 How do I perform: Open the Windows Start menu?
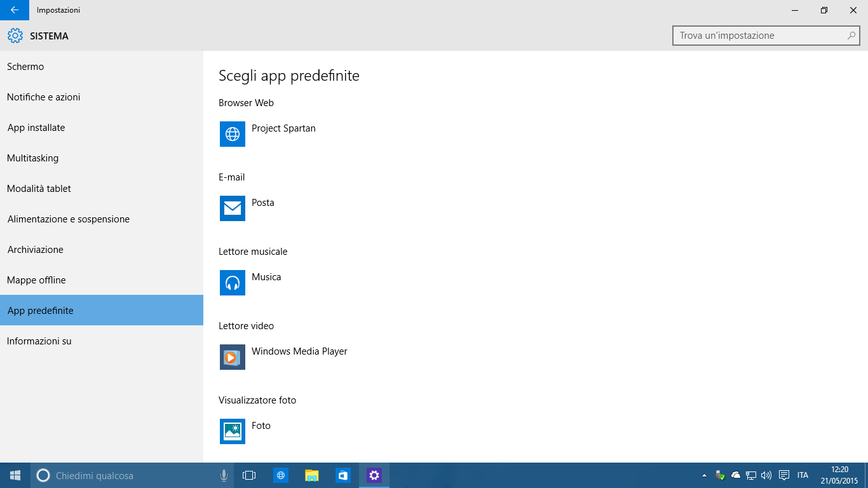15,475
